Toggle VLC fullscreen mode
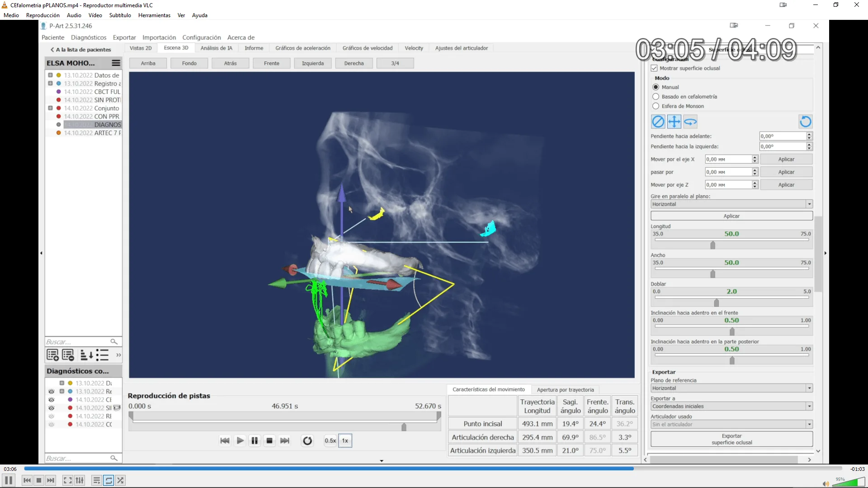868x488 pixels. coord(68,480)
